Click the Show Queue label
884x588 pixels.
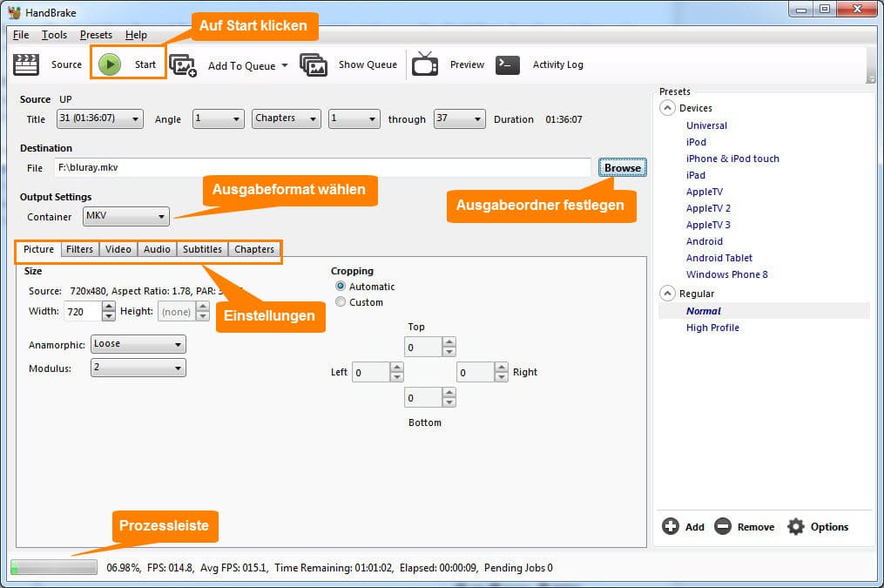pyautogui.click(x=368, y=64)
